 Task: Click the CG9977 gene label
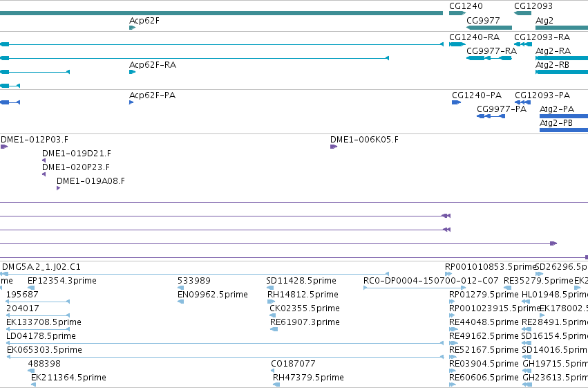pos(483,20)
